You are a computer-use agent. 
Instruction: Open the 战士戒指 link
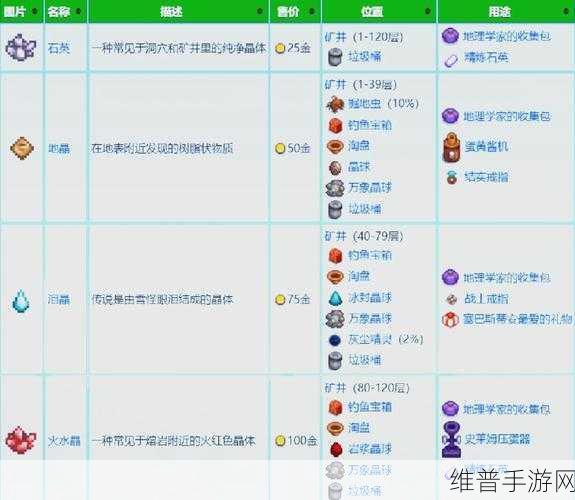486,299
